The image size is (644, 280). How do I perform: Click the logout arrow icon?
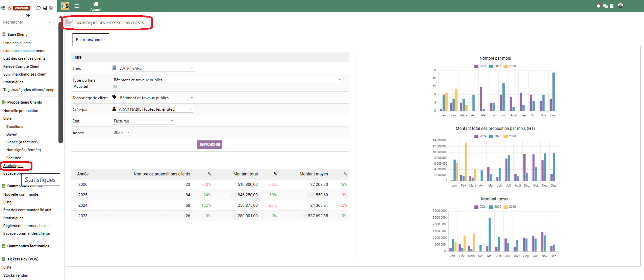pyautogui.click(x=28, y=16)
